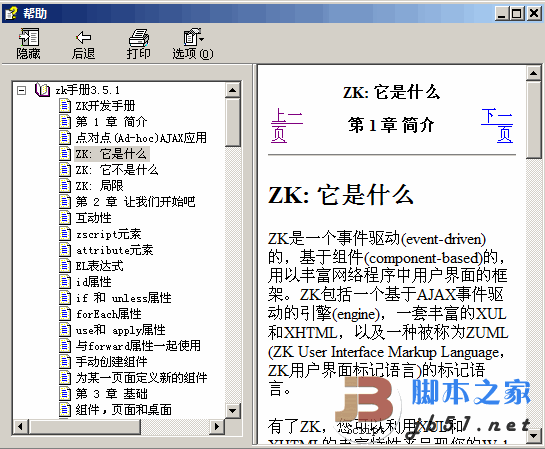Open the use和 apply属性 topic

pyautogui.click(x=121, y=330)
